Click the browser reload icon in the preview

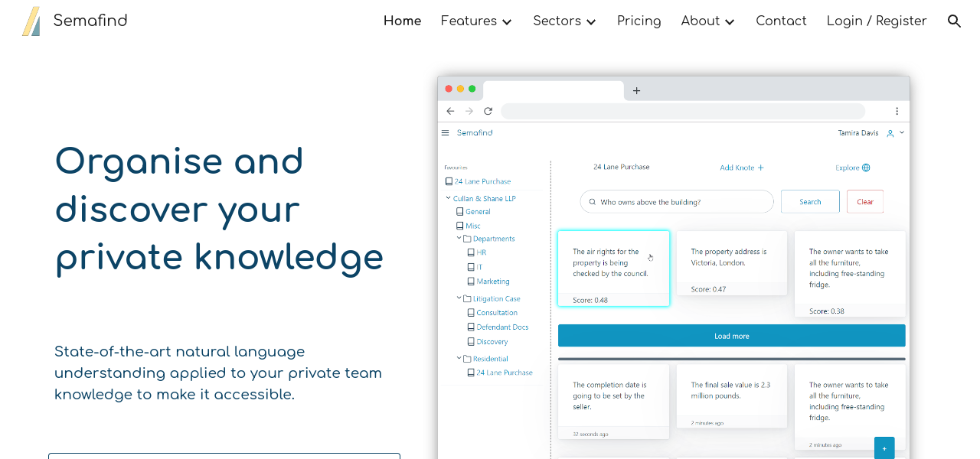pos(488,111)
